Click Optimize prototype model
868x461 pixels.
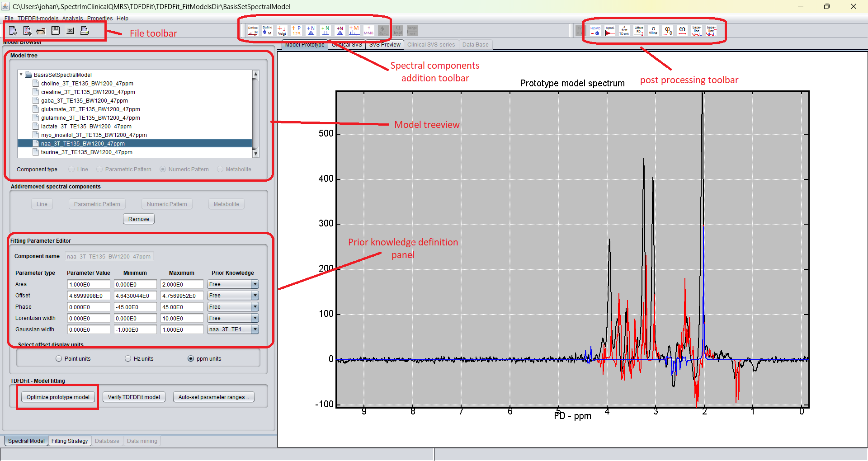pyautogui.click(x=58, y=397)
